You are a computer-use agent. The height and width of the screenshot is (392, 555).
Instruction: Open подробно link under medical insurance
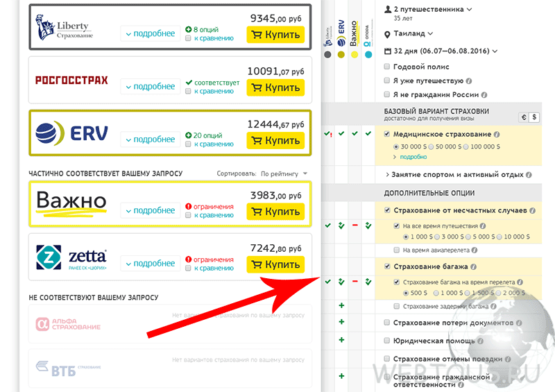pyautogui.click(x=413, y=157)
